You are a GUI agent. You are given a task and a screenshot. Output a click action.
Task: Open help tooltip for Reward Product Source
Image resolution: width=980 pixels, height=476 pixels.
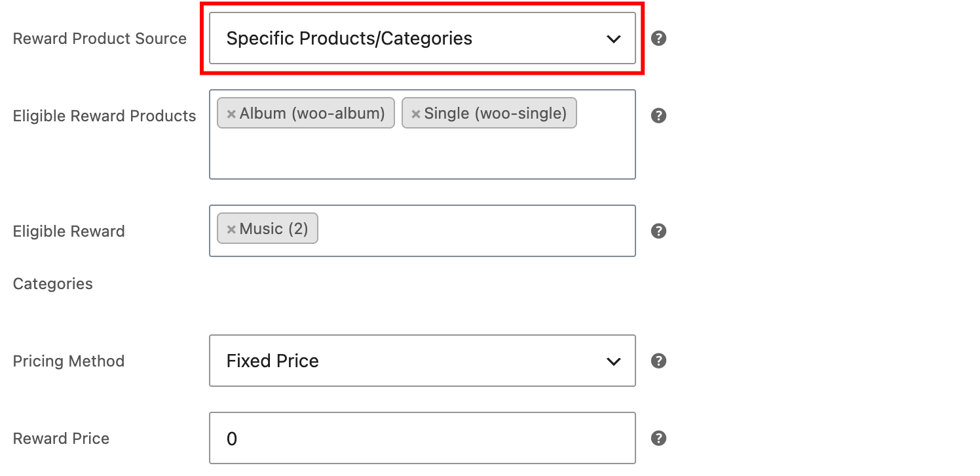tap(659, 38)
